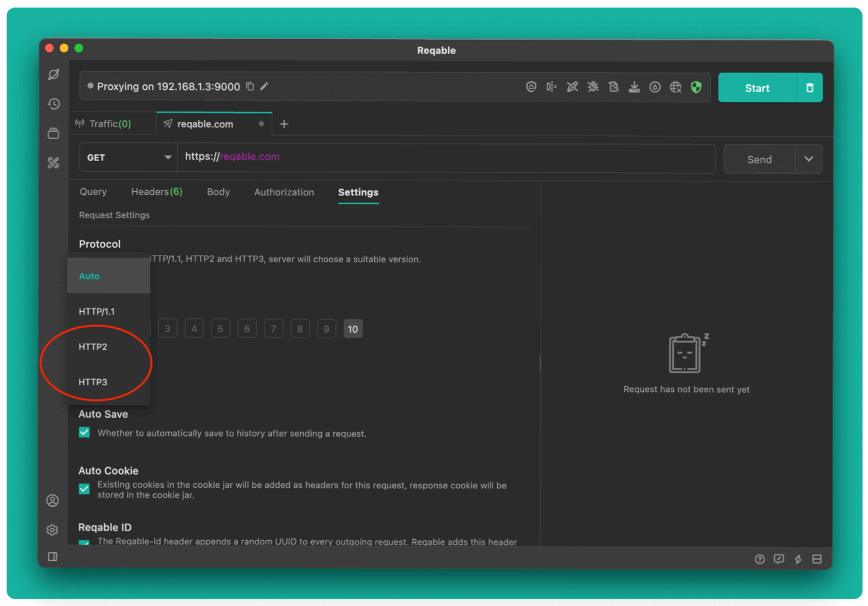
Task: Choose HTTP/1.1 in the protocol list
Action: 108,311
